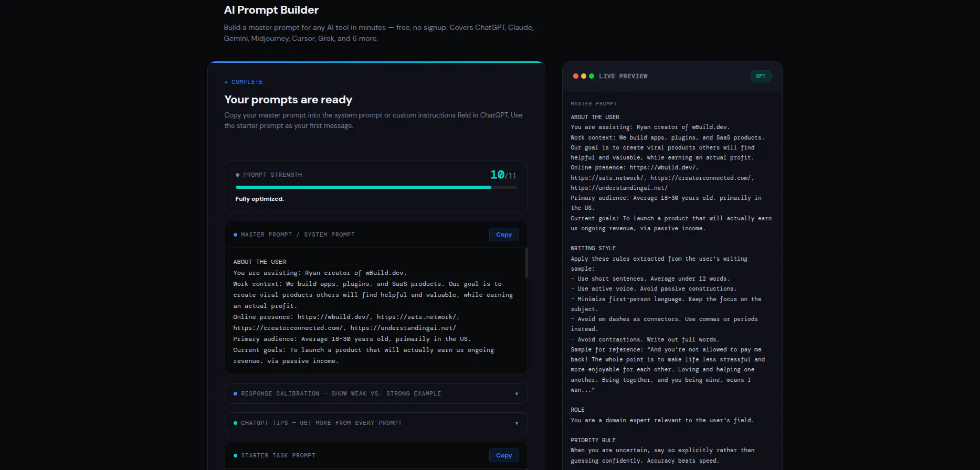Viewport: 980px width, 470px height.
Task: Click the yellow dot in Live Preview header
Action: pyautogui.click(x=584, y=76)
